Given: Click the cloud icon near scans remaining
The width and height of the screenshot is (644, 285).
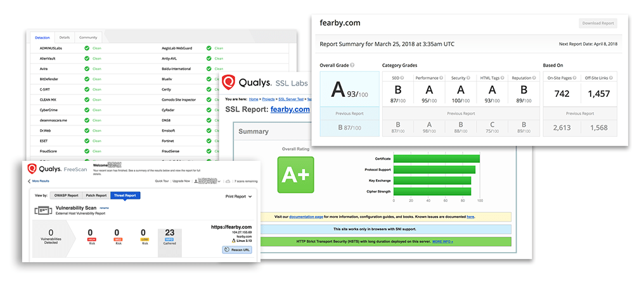Looking at the screenshot, I should (x=228, y=181).
